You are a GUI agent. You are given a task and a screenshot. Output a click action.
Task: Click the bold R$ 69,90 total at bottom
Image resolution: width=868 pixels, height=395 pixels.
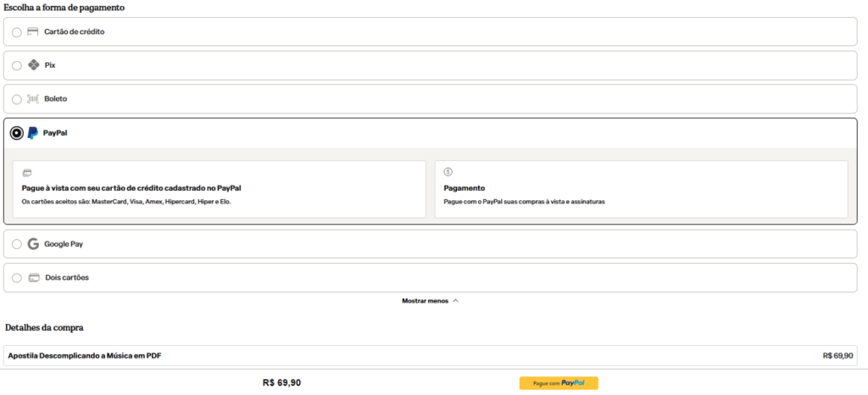(x=281, y=383)
